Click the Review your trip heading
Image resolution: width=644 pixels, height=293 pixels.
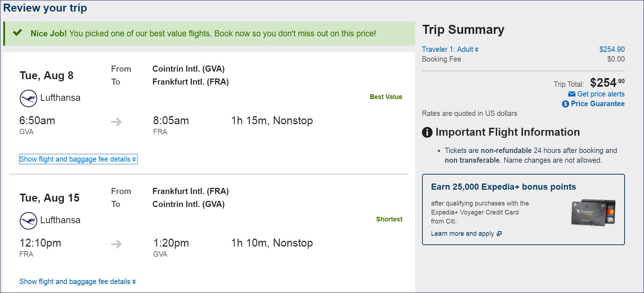[x=45, y=8]
